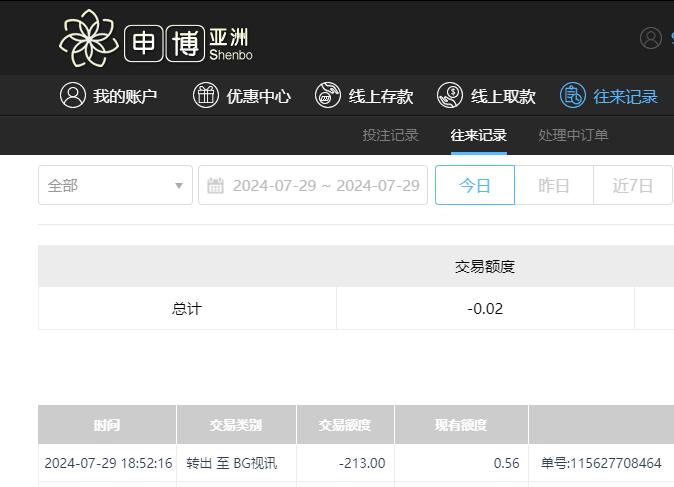674x487 pixels.
Task: Click the 往来记录 records icon
Action: tap(572, 95)
